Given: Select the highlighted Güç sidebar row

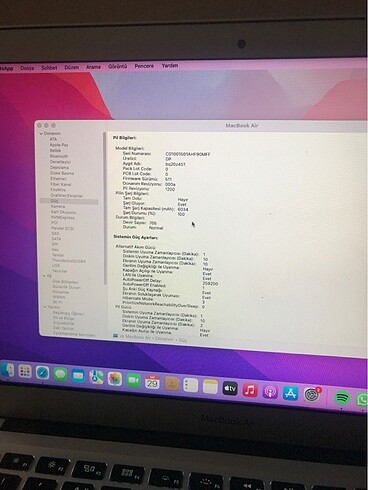Looking at the screenshot, I should click(69, 201).
